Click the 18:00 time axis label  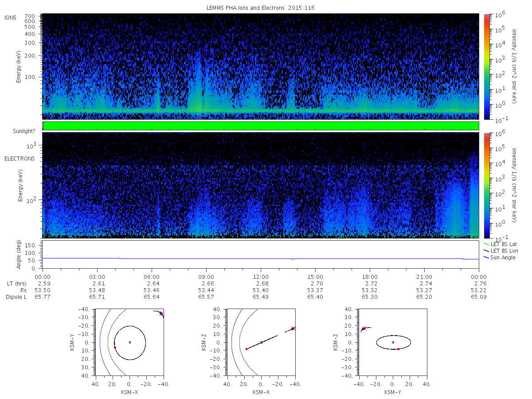click(x=370, y=277)
